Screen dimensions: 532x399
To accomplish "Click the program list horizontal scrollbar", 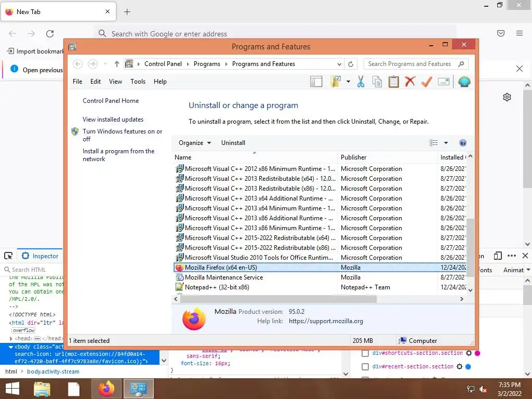I will 278,299.
